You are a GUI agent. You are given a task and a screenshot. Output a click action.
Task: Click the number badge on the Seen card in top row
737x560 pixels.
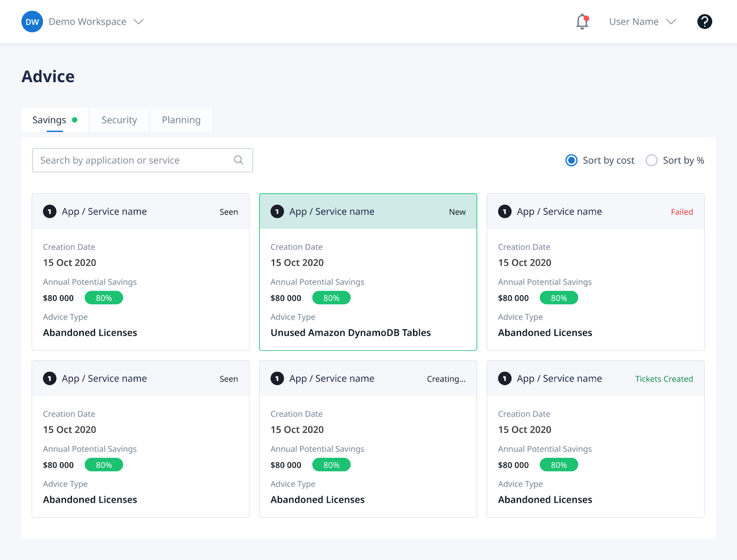(50, 211)
